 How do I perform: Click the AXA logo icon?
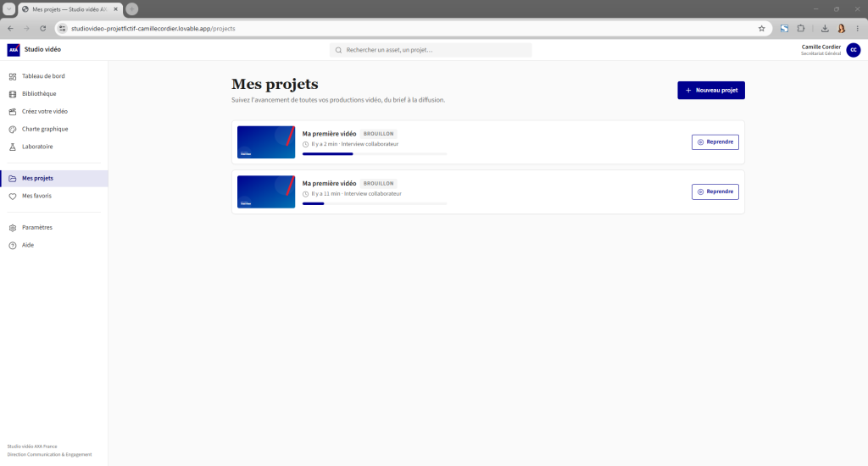click(x=14, y=50)
